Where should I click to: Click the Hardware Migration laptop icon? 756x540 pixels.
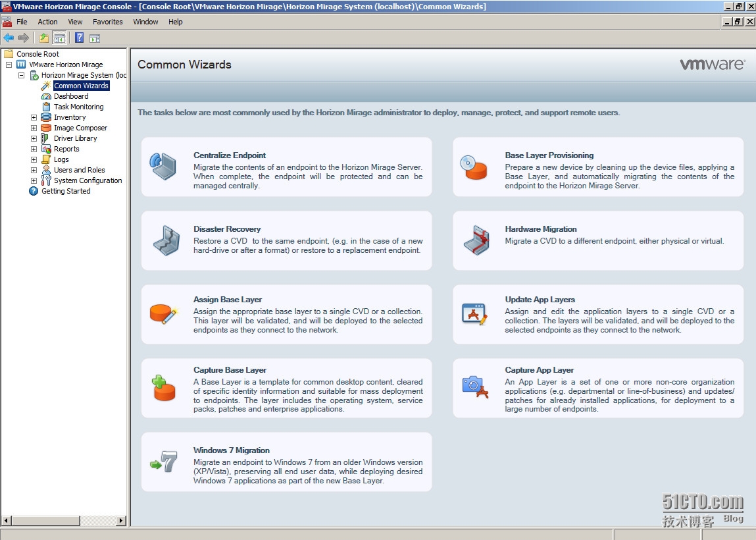(x=476, y=240)
